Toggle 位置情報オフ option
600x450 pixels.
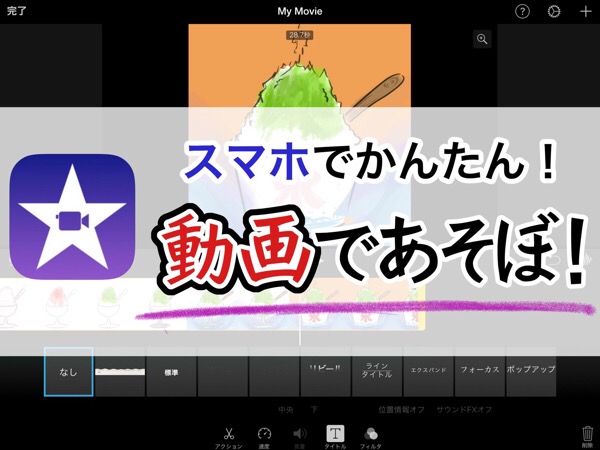point(401,410)
